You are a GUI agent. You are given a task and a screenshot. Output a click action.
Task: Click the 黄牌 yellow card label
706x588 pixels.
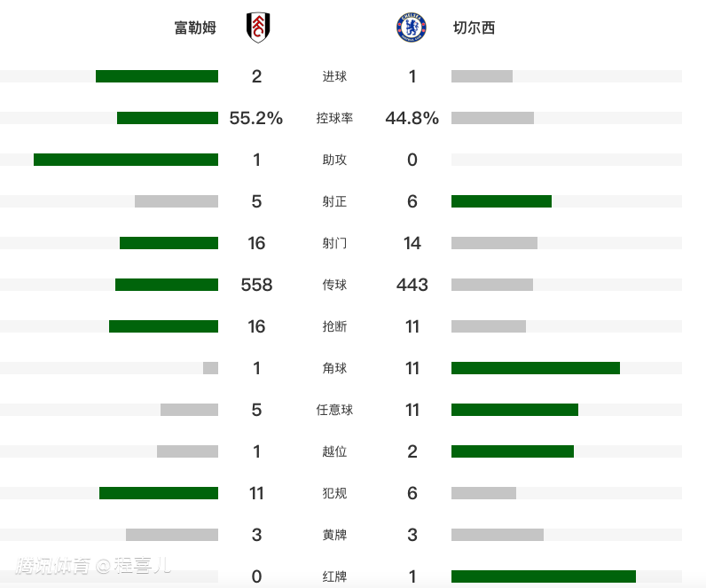click(x=334, y=535)
